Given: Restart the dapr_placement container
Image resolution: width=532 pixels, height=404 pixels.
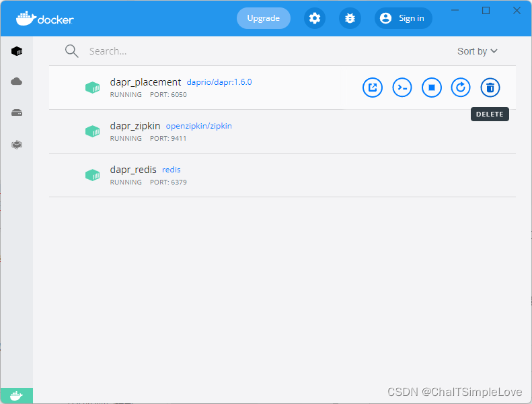Looking at the screenshot, I should [x=461, y=88].
